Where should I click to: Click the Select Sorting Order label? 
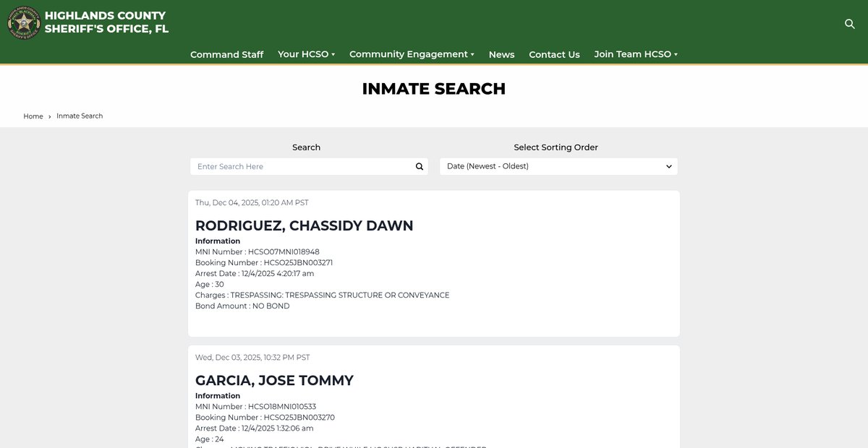point(556,147)
